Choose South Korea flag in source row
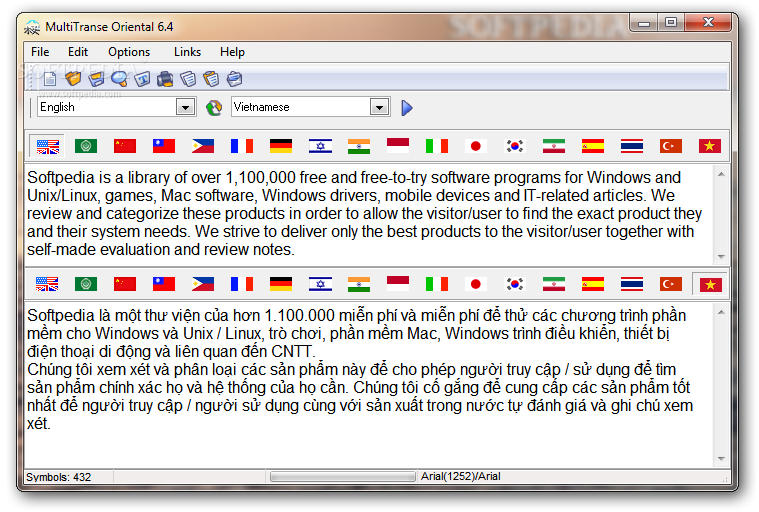Screen dimensions: 759x512 tap(515, 146)
